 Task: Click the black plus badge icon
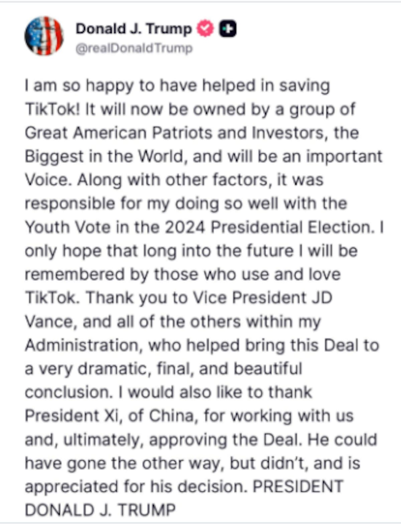tap(228, 29)
